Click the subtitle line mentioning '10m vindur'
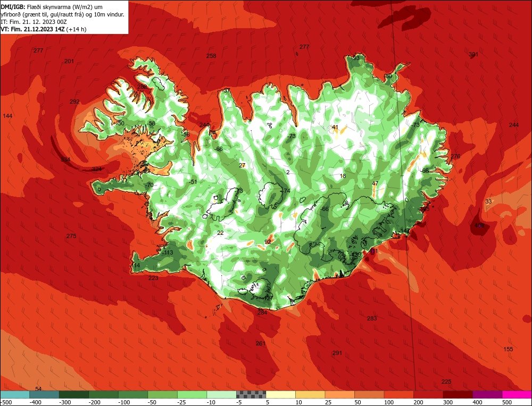 click(62, 14)
